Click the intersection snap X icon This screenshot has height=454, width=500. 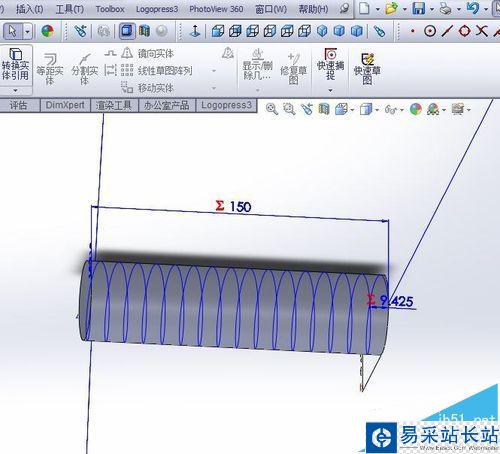coord(481,31)
